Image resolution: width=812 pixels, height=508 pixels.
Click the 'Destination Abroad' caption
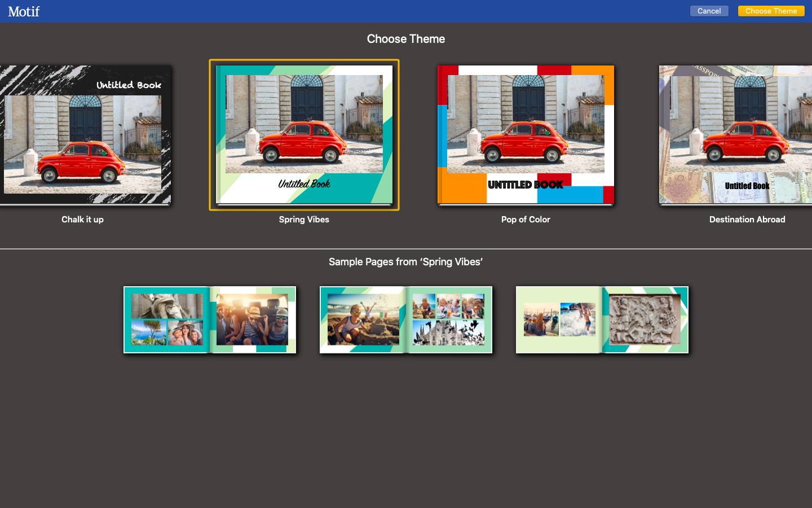[747, 220]
